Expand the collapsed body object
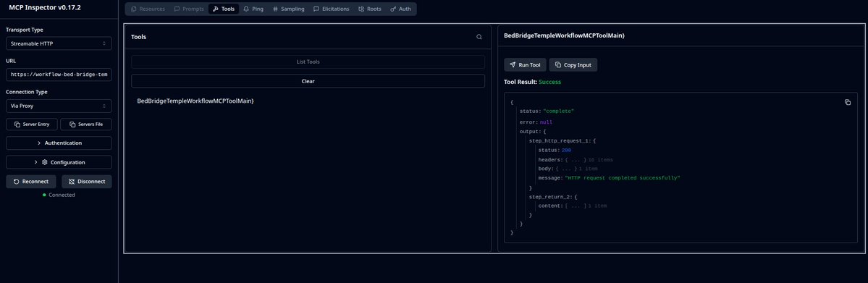The height and width of the screenshot is (283, 868). [566, 169]
